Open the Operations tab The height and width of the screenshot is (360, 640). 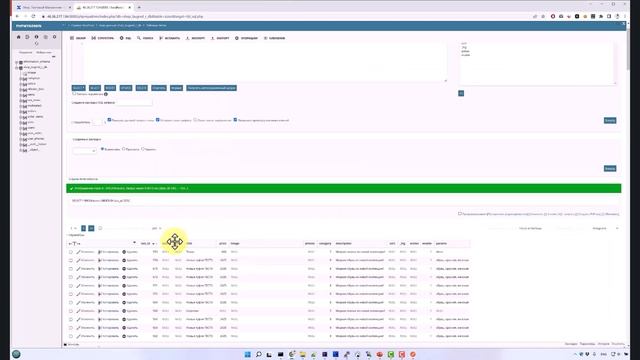pyautogui.click(x=247, y=38)
